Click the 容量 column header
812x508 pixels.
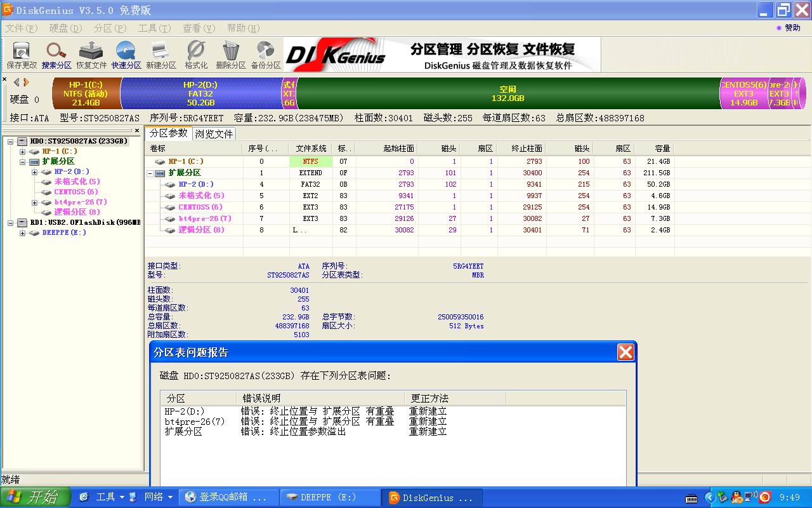tap(654, 149)
